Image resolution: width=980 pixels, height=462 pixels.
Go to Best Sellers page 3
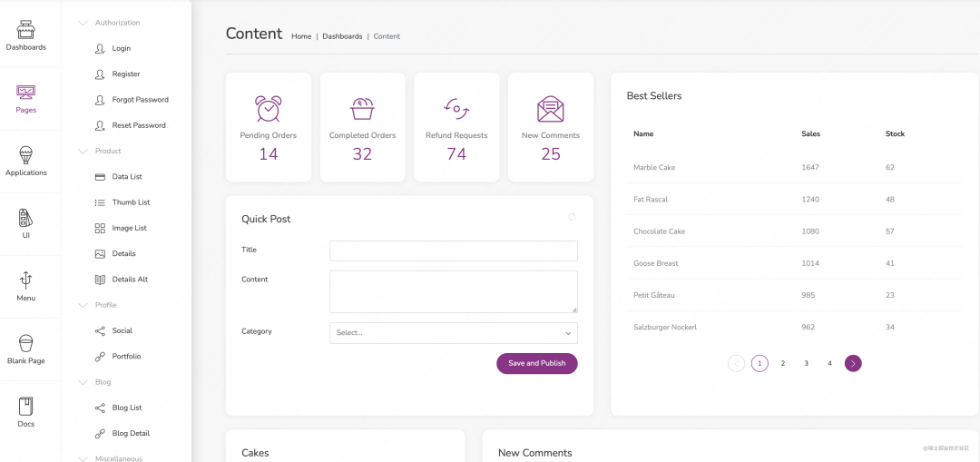[807, 363]
